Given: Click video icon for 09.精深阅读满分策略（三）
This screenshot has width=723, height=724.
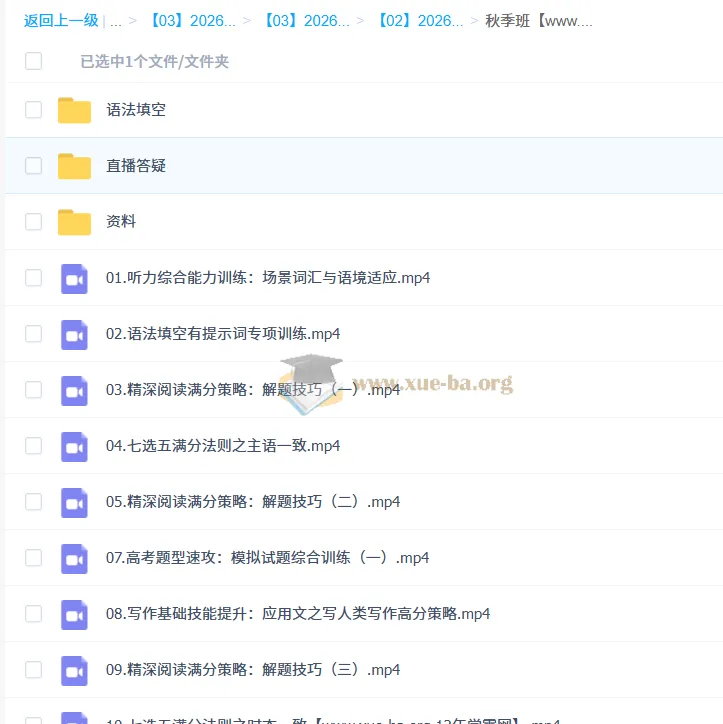Looking at the screenshot, I should coord(74,670).
